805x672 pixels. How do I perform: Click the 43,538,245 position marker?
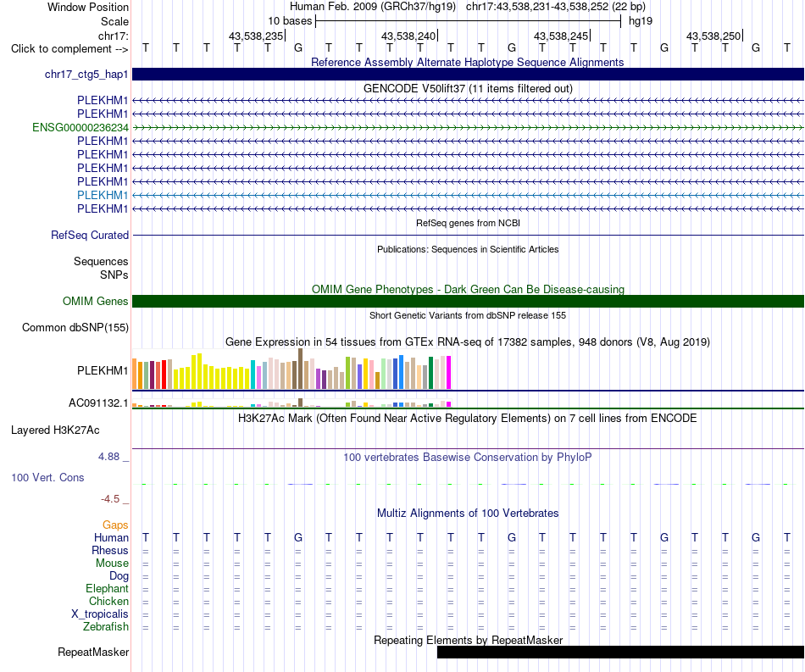(561, 36)
